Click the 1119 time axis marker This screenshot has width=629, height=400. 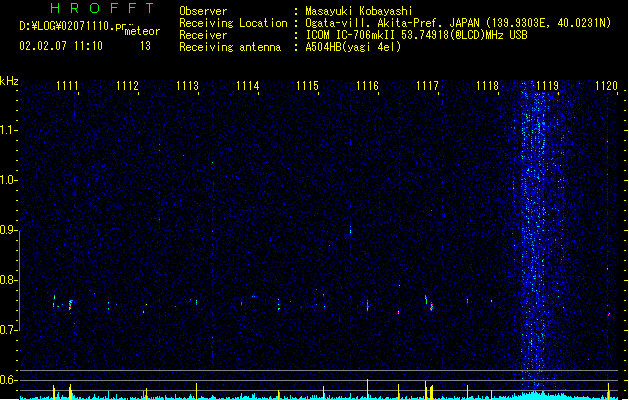click(x=547, y=86)
